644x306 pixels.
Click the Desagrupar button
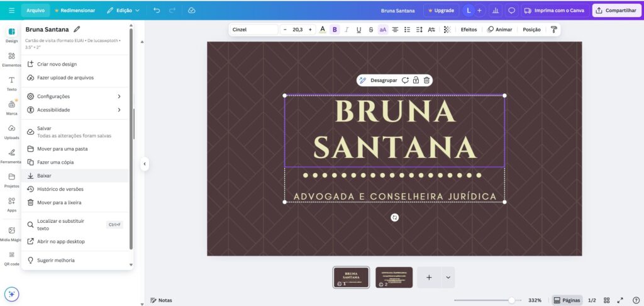[384, 80]
